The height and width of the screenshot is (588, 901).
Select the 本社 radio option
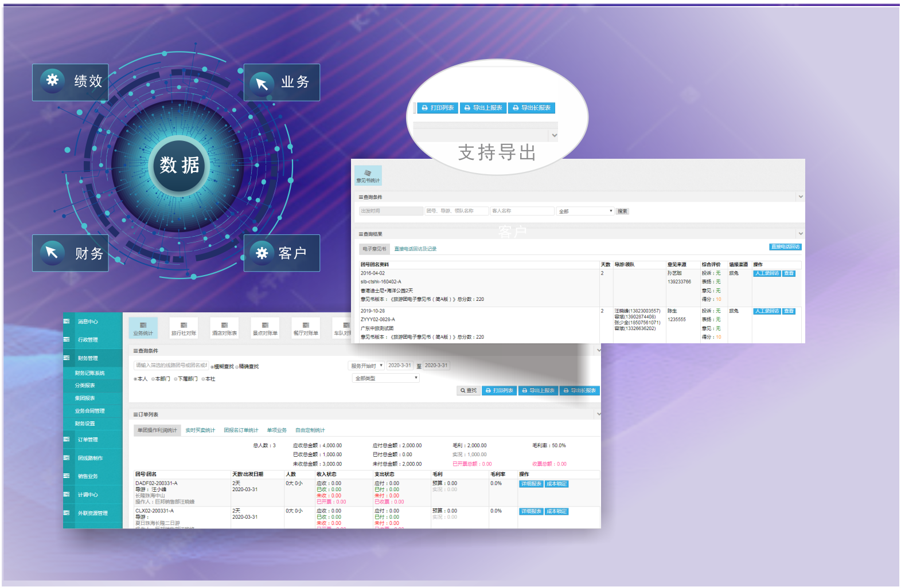(203, 379)
